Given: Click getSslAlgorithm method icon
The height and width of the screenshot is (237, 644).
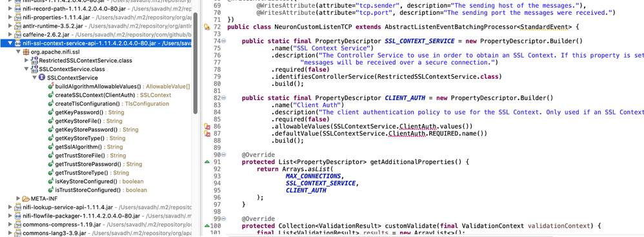Looking at the screenshot, I should click(x=50, y=147).
